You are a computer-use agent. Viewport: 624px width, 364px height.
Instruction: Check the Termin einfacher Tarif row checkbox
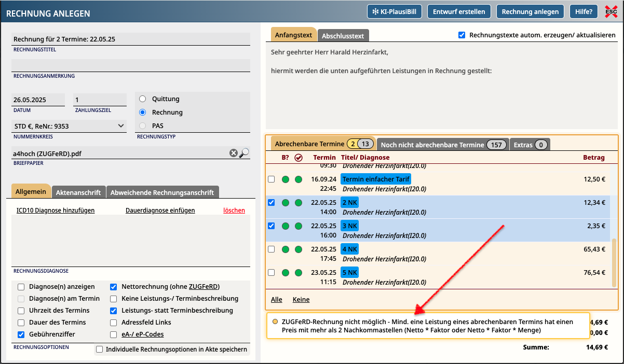271,179
